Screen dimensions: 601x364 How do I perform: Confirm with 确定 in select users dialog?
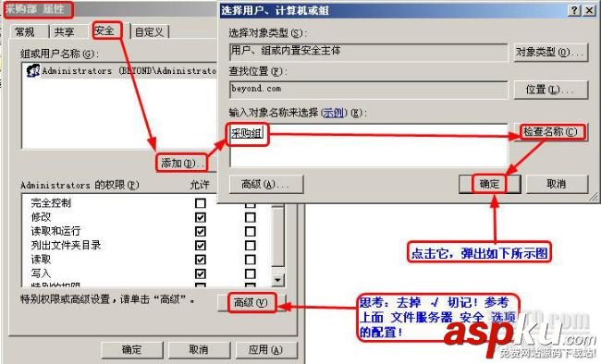point(489,184)
